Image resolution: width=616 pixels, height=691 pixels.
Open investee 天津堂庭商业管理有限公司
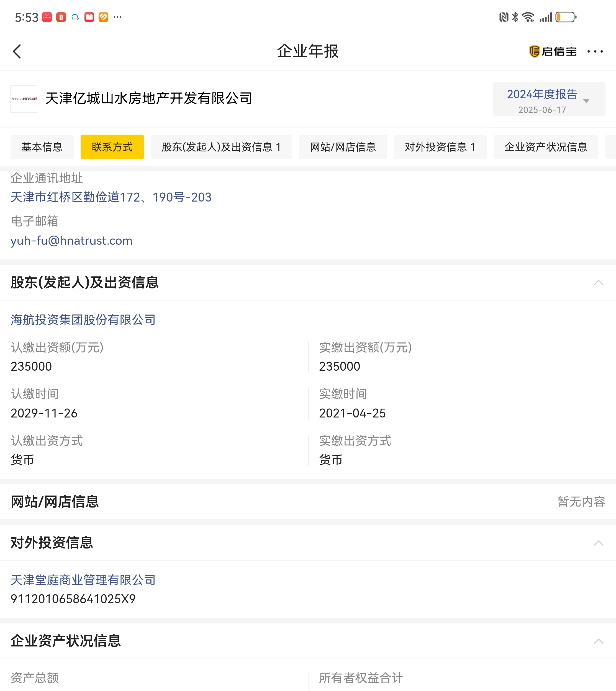(83, 580)
